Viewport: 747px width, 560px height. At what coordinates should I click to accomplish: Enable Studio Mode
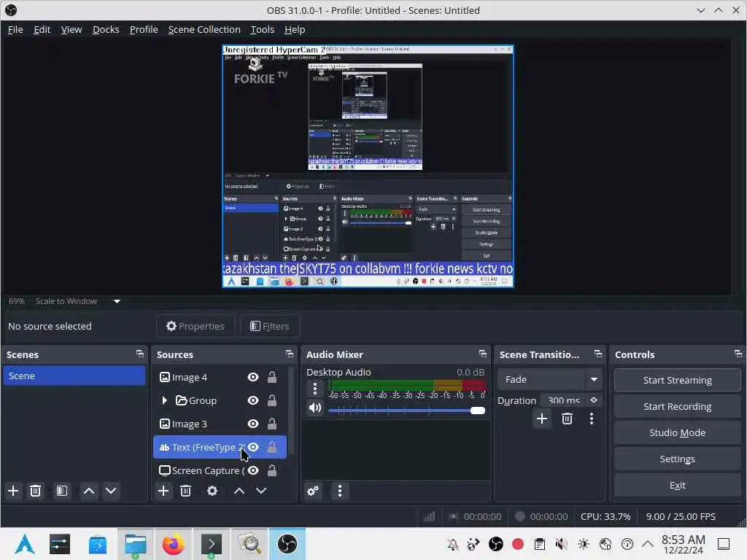677,432
